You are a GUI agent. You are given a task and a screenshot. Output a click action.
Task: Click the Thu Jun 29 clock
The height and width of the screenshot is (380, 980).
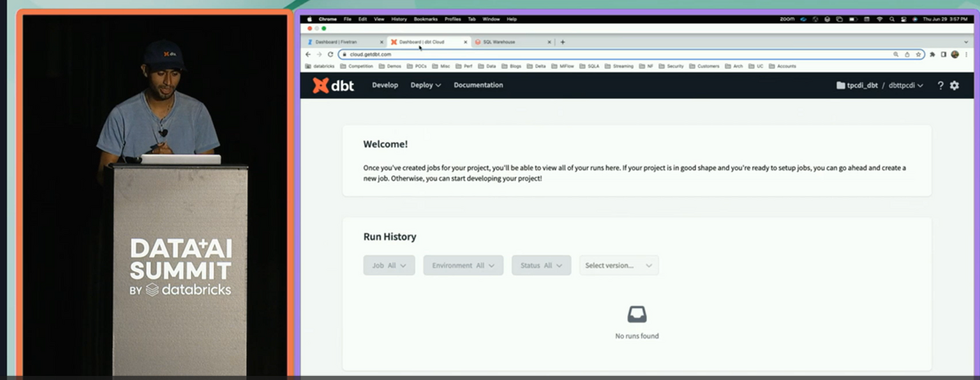[x=946, y=19]
